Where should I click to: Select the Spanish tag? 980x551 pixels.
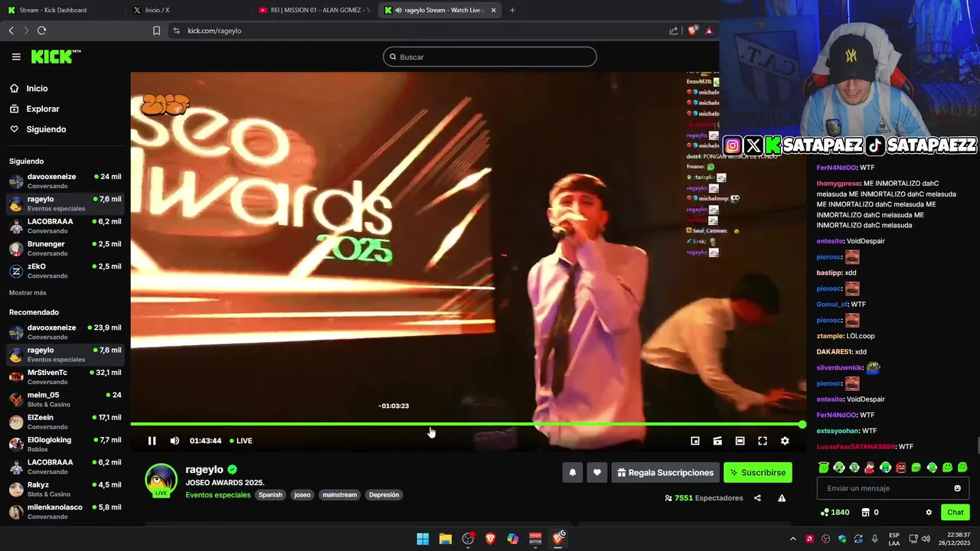pos(270,495)
